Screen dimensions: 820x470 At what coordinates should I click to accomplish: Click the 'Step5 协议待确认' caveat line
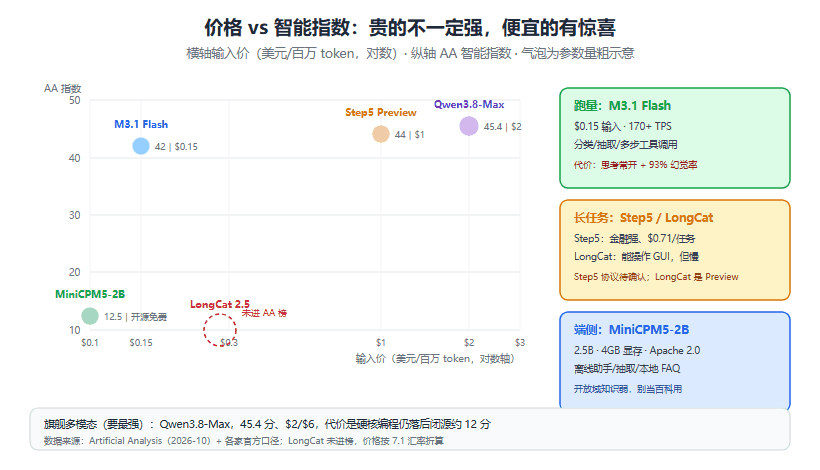pyautogui.click(x=656, y=277)
